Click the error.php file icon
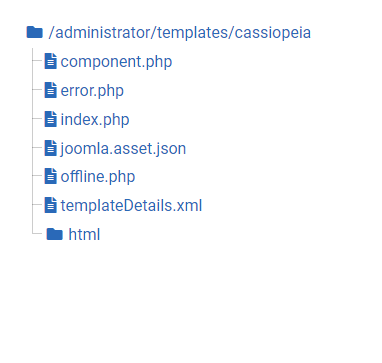Viewport: 382px width, 363px height. click(51, 90)
